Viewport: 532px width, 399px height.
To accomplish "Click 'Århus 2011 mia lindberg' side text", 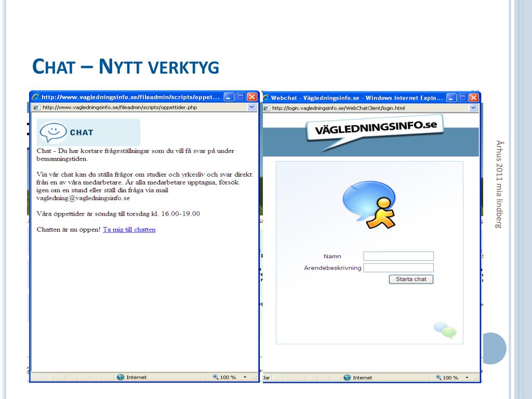I will pyautogui.click(x=499, y=184).
